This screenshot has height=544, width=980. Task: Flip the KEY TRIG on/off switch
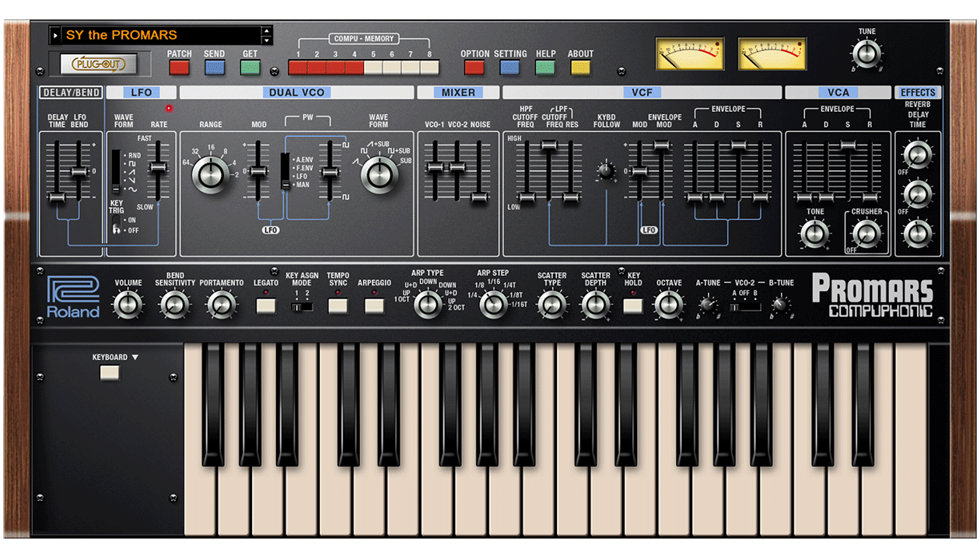click(117, 225)
